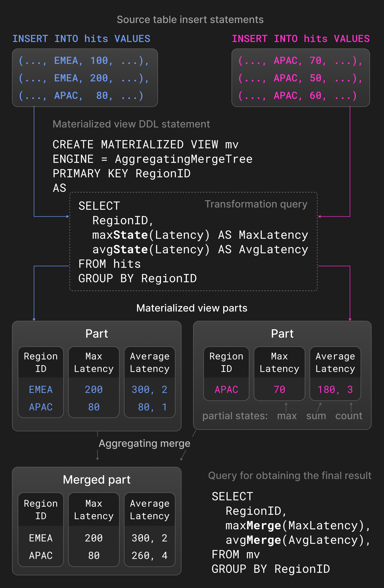The height and width of the screenshot is (588, 384).
Task: Click the 'Transformation query' label
Action: coord(256,204)
